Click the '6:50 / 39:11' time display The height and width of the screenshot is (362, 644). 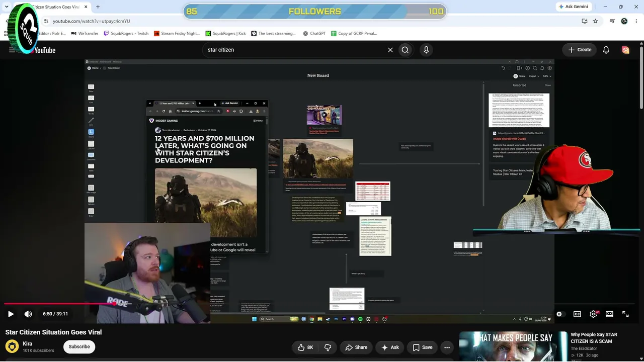click(x=55, y=314)
